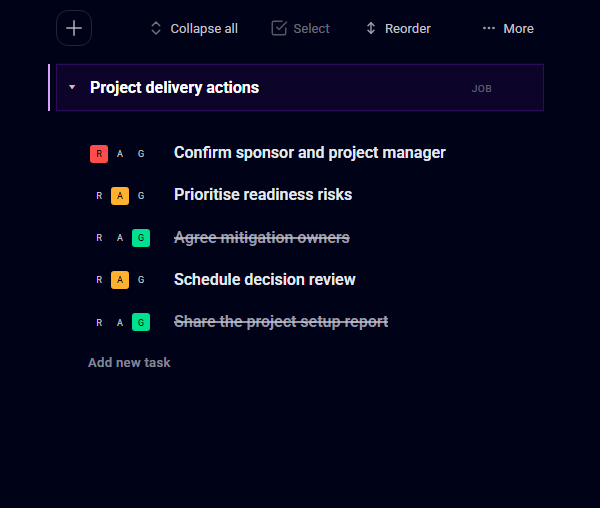Image resolution: width=600 pixels, height=508 pixels.
Task: Click the plus add button
Action: tap(74, 28)
